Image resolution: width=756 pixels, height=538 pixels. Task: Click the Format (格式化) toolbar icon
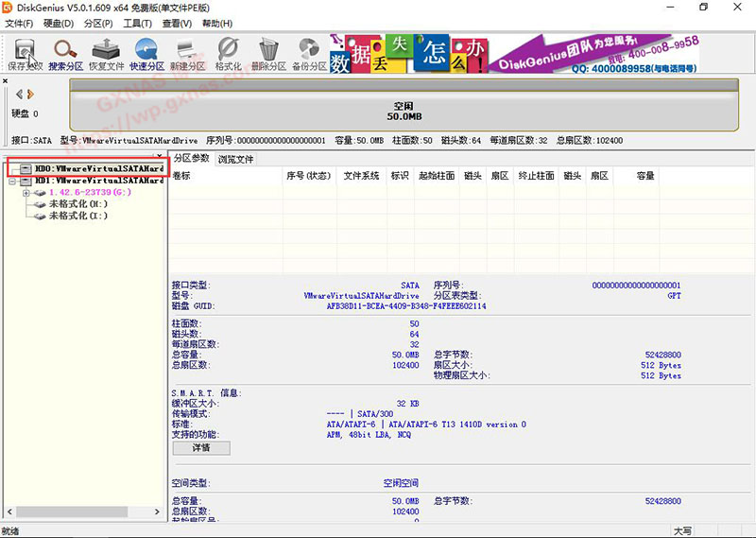point(228,54)
